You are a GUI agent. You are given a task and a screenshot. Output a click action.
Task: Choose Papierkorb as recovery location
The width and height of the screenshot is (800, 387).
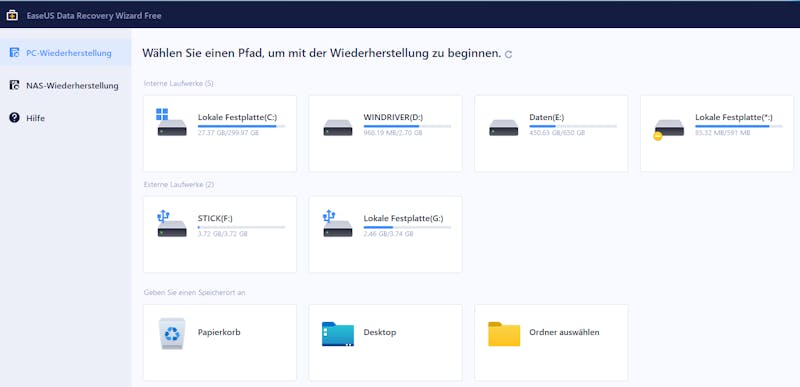click(x=219, y=342)
